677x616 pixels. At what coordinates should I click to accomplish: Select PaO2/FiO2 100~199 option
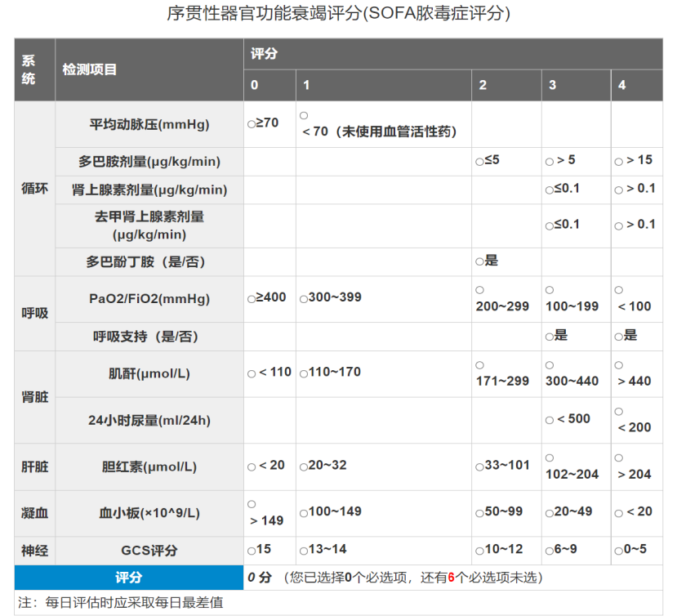pos(550,290)
